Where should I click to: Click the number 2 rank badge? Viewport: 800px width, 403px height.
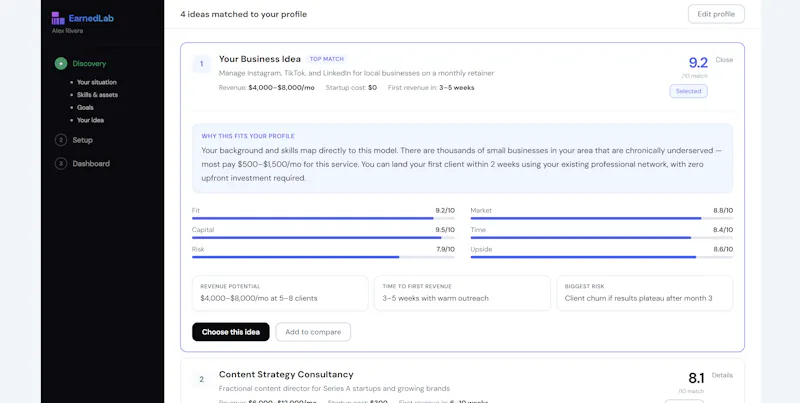[202, 379]
